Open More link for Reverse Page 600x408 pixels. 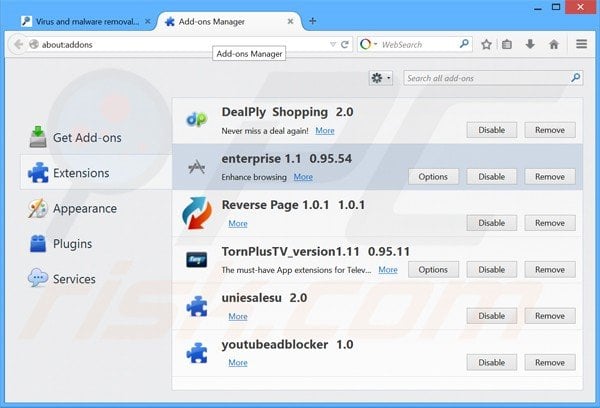[x=238, y=224]
